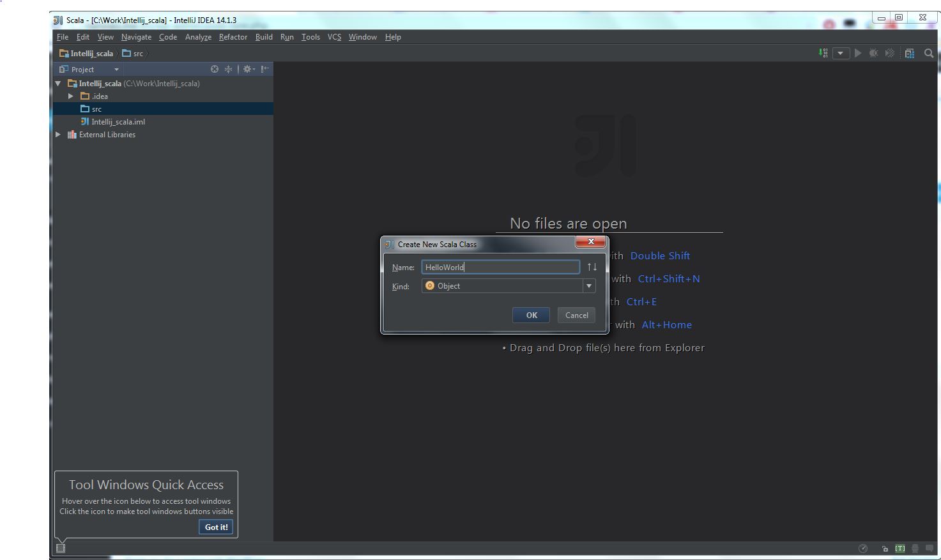This screenshot has height=560, width=941.
Task: Select the .idea folder row
Action: (164, 96)
